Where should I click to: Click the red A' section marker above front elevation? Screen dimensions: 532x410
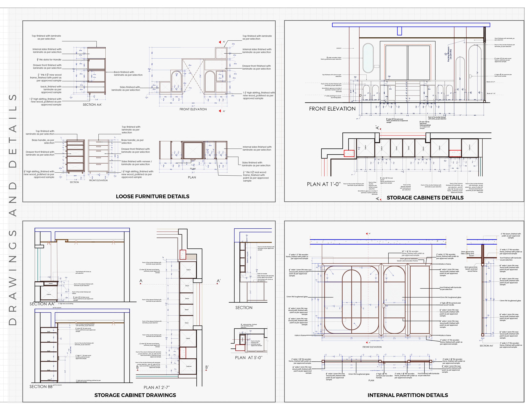(x=220, y=42)
